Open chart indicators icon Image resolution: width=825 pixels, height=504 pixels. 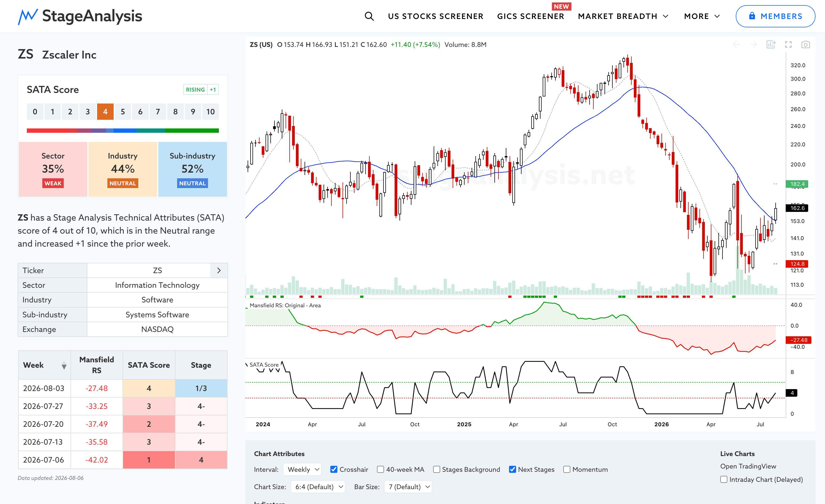(x=771, y=44)
